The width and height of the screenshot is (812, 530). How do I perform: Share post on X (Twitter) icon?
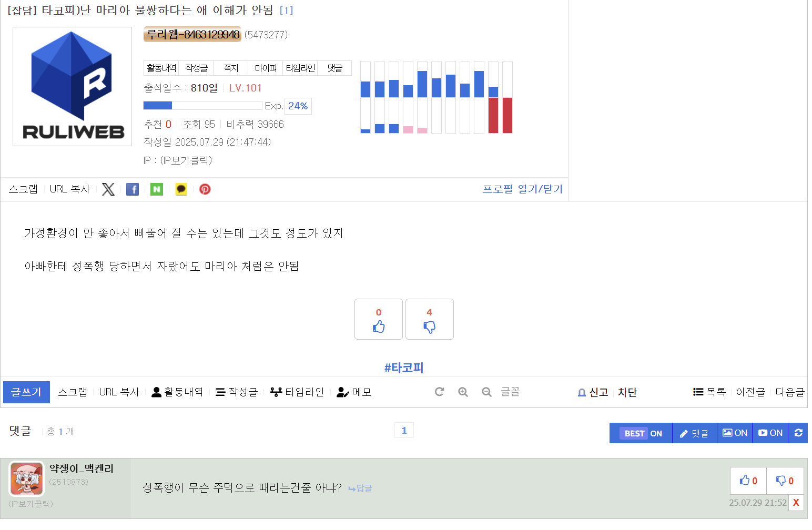point(108,189)
